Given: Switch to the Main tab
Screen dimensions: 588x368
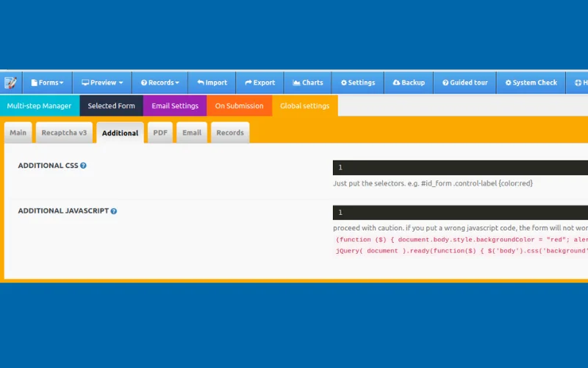Looking at the screenshot, I should (x=18, y=132).
